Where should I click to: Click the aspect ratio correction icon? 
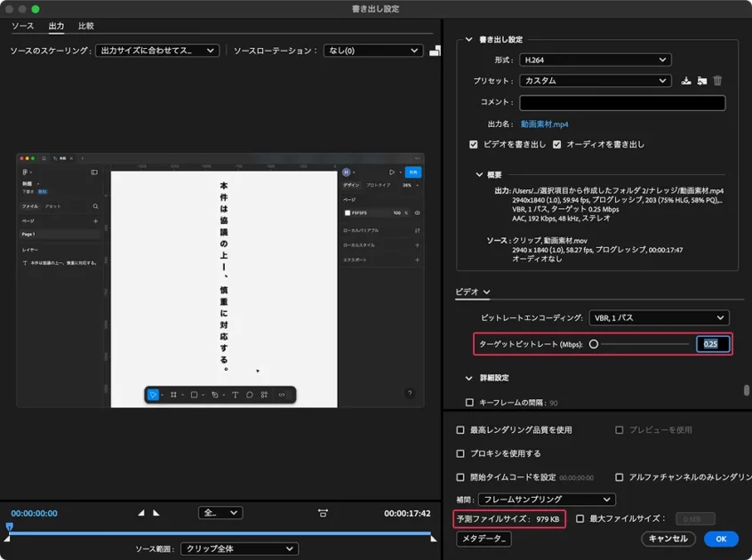(323, 513)
